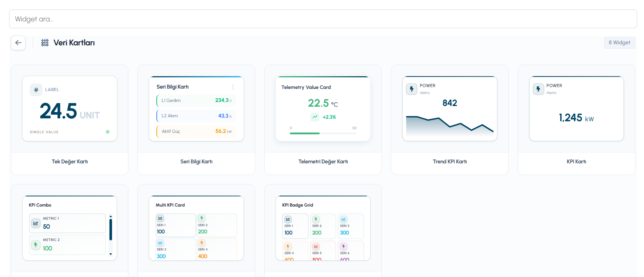Click the back arrow button
This screenshot has height=277, width=644.
[x=18, y=43]
